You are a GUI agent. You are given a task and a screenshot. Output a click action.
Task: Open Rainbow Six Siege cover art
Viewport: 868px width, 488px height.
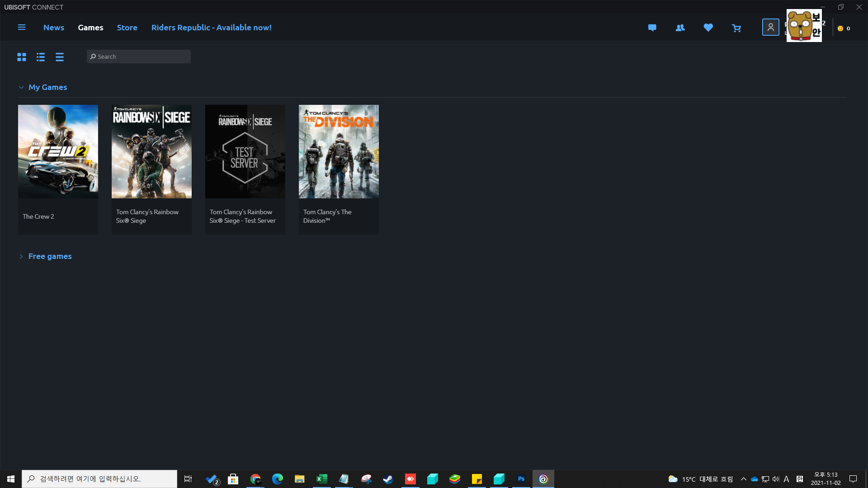point(151,151)
